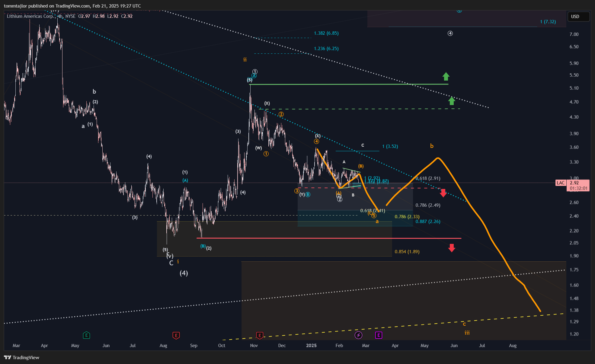Image resolution: width=595 pixels, height=364 pixels.
Task: Click the magenta E marker near March
Action: tap(379, 335)
